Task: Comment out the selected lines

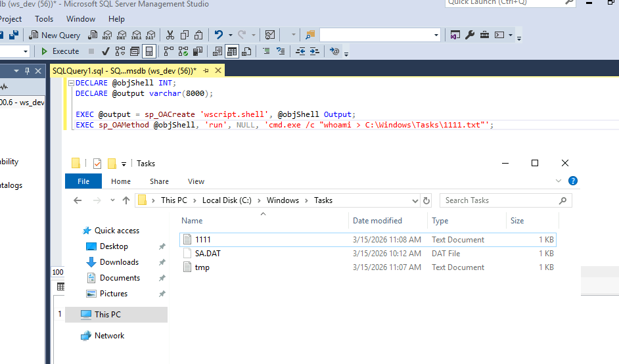Action: point(267,51)
